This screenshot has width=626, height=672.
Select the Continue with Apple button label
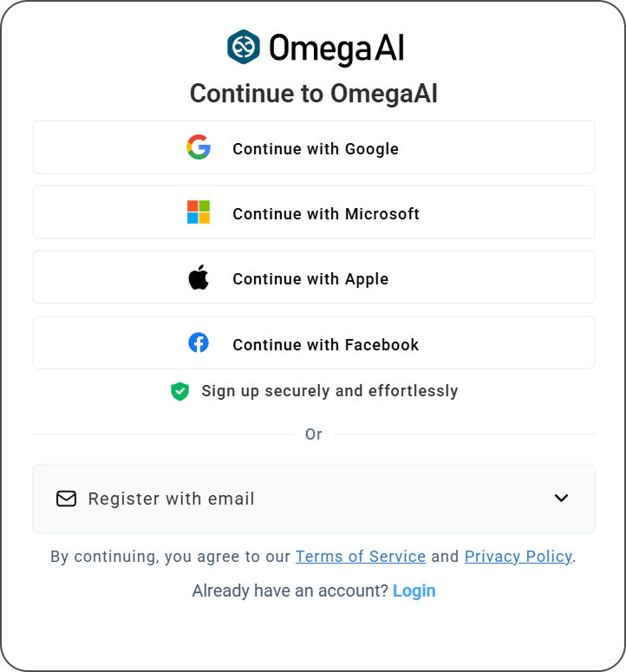[x=310, y=279]
